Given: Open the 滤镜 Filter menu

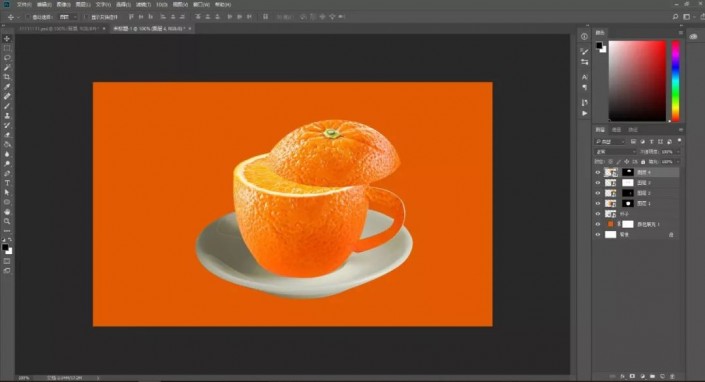Looking at the screenshot, I should tap(143, 4).
